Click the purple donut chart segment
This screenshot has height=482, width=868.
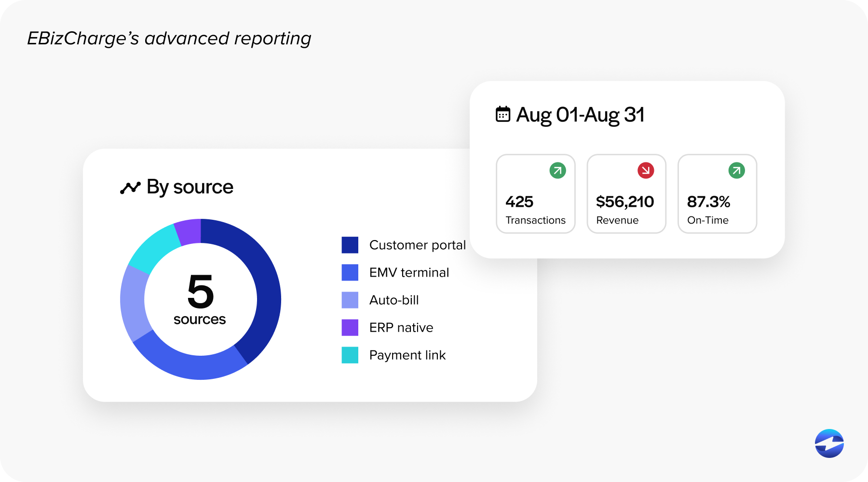point(189,232)
